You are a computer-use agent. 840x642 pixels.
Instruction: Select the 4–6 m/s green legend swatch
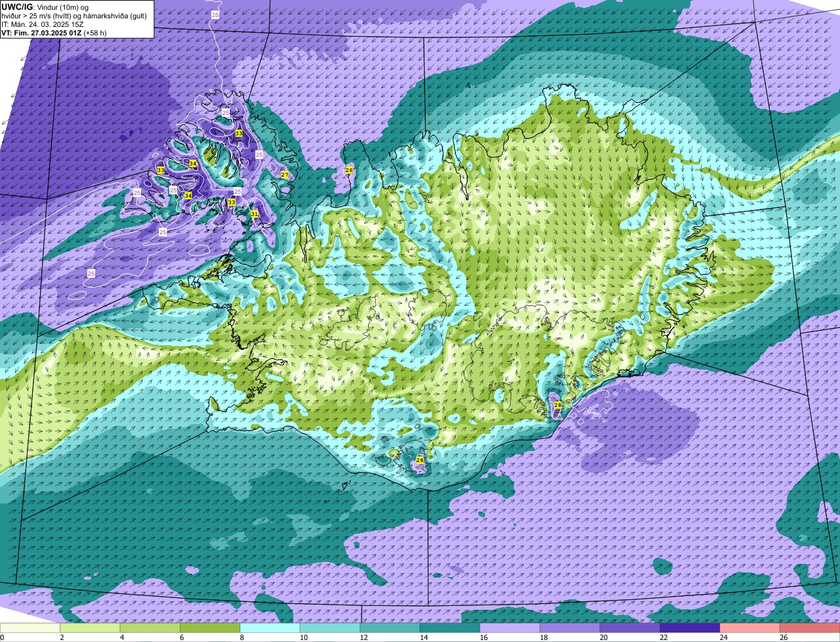pos(150,628)
